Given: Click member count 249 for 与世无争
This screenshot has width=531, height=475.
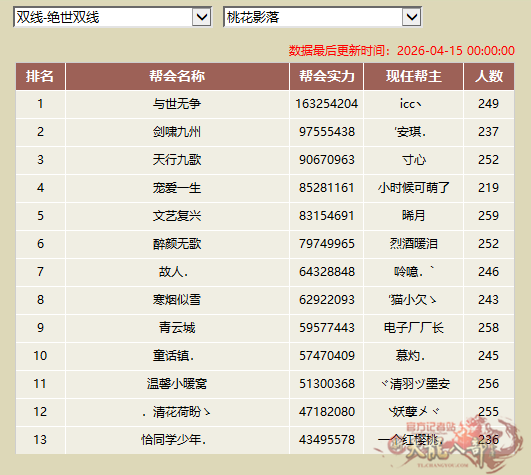Looking at the screenshot, I should pyautogui.click(x=488, y=104).
